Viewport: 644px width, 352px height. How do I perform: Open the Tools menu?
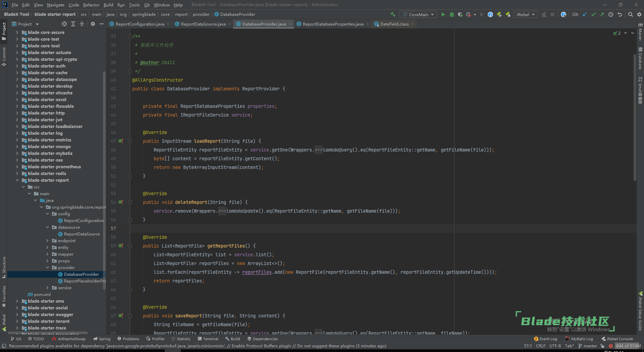pos(134,5)
